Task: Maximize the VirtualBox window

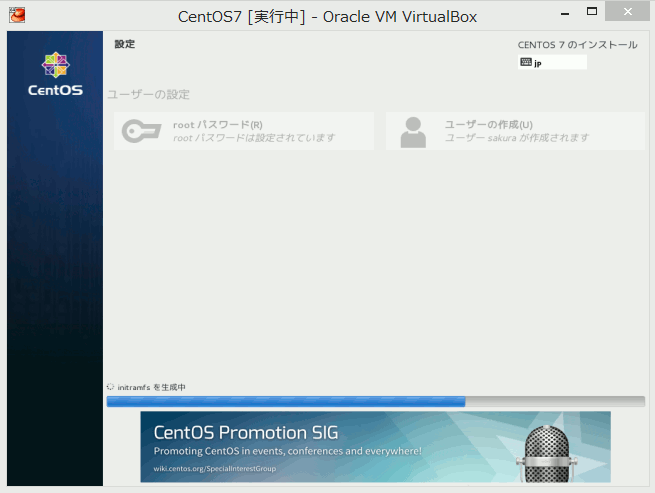Action: click(x=591, y=12)
